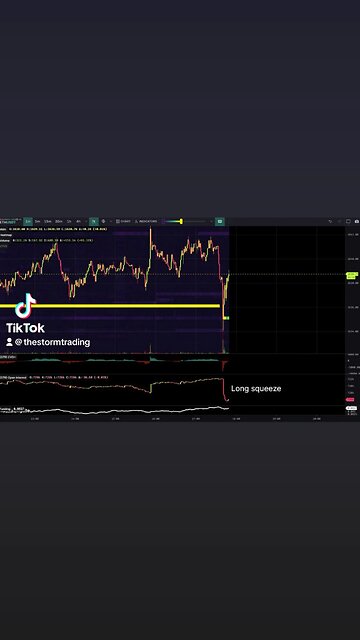Select the 1m timeframe

pyautogui.click(x=28, y=221)
